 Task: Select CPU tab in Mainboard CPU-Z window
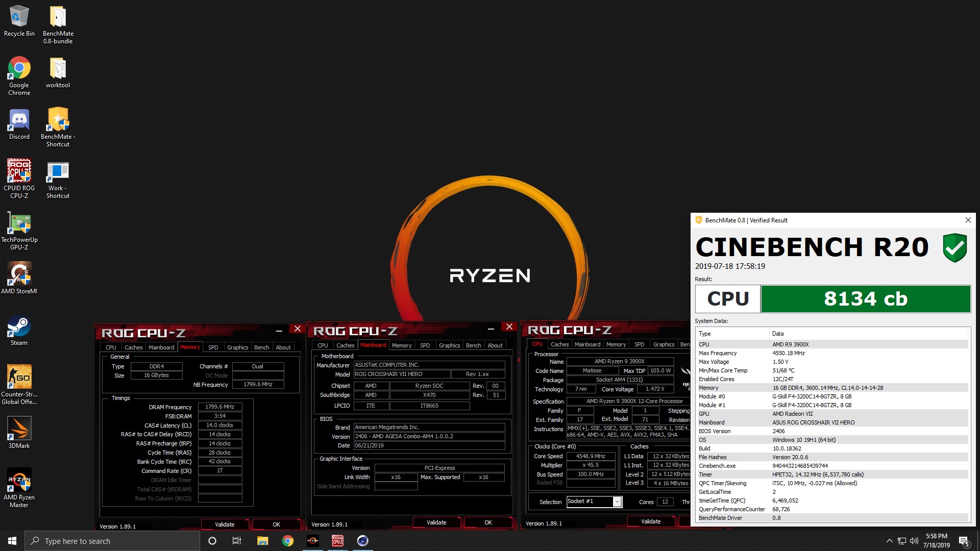(323, 345)
